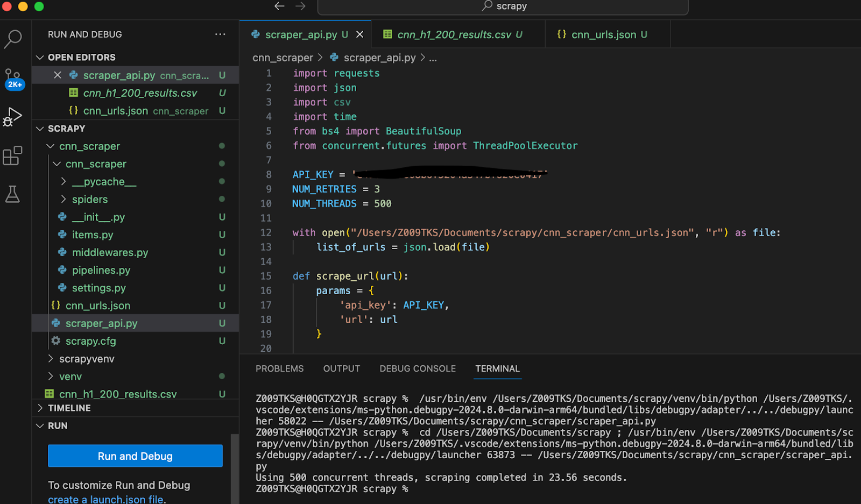Open middlewares.py in the explorer
Screen dimensions: 861x504
(x=136, y=253)
